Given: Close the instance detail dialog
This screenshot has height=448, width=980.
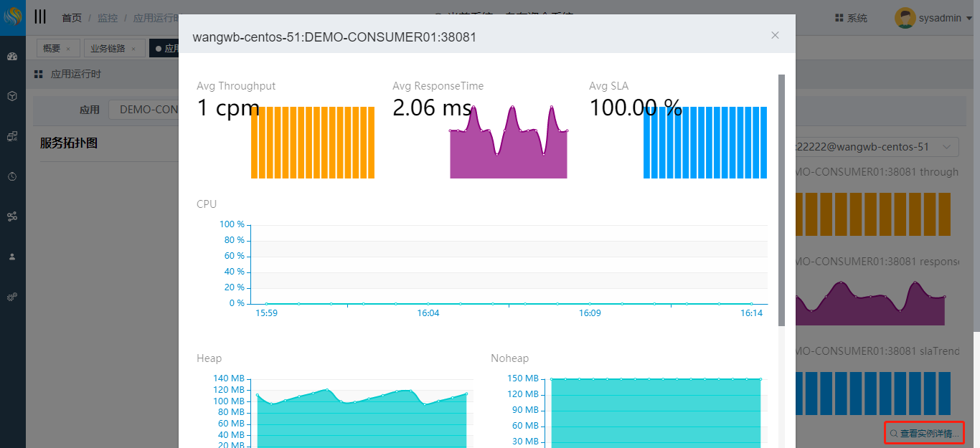Looking at the screenshot, I should (775, 35).
